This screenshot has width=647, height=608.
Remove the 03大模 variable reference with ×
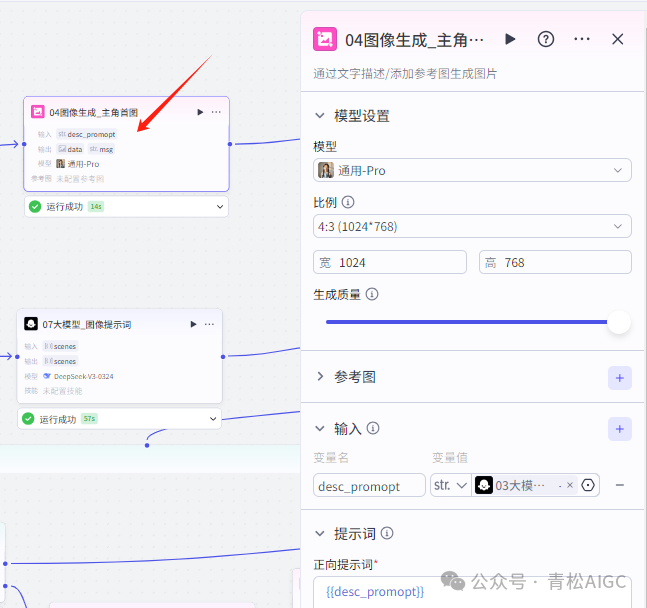570,485
